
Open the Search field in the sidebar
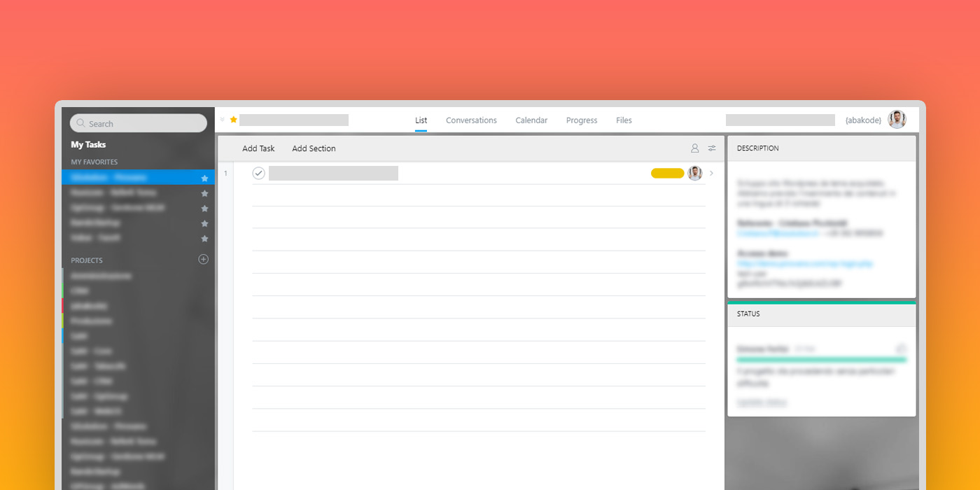(138, 122)
